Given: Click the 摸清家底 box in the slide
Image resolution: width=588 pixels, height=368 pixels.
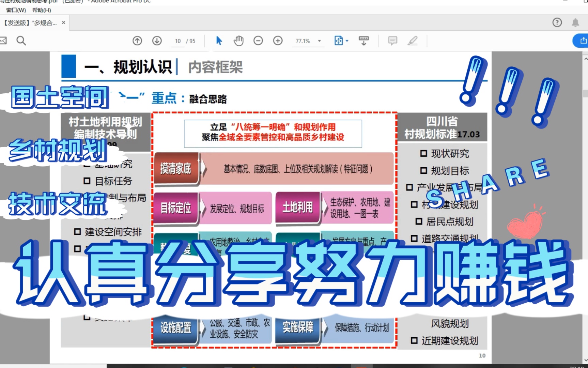Looking at the screenshot, I should click(x=176, y=169).
